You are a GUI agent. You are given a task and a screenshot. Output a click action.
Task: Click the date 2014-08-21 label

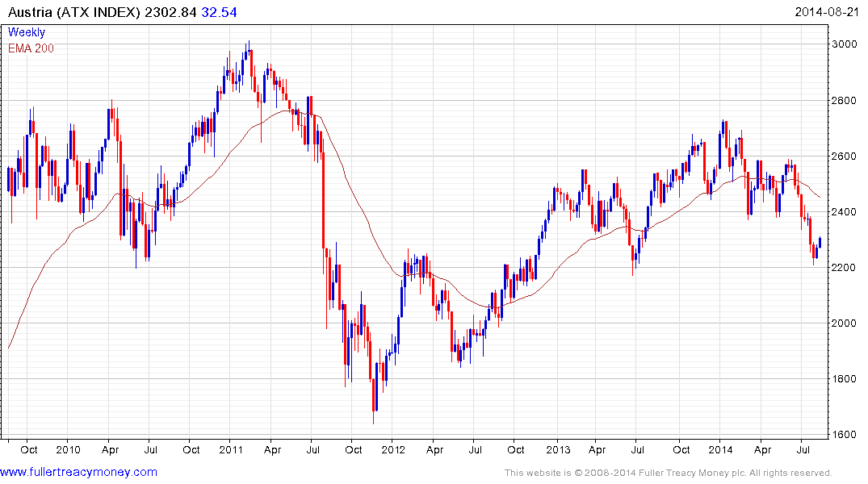[x=827, y=11]
